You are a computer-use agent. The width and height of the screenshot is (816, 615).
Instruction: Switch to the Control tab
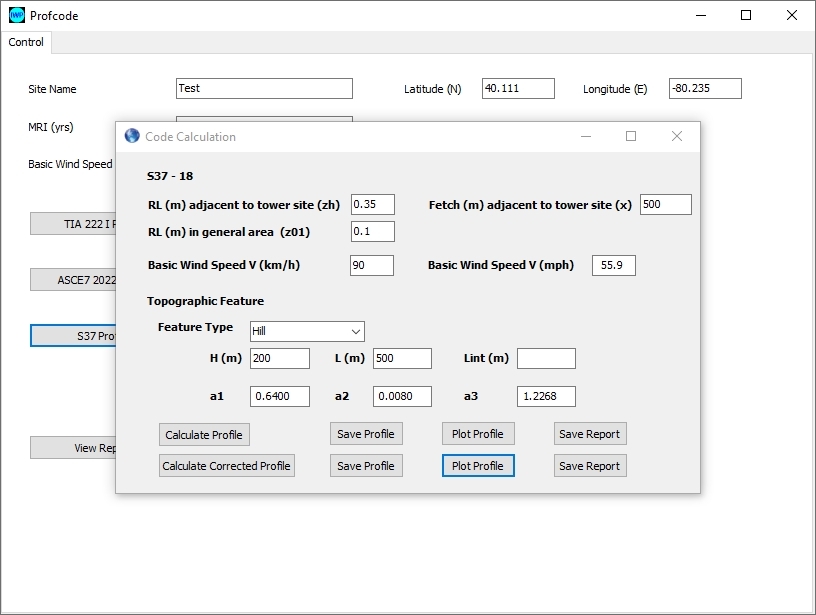click(x=26, y=42)
